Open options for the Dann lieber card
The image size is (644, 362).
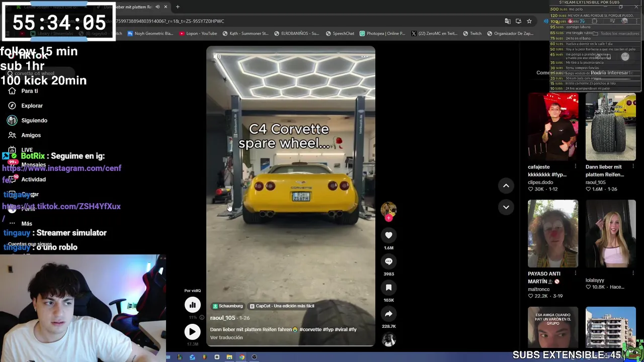pyautogui.click(x=633, y=166)
